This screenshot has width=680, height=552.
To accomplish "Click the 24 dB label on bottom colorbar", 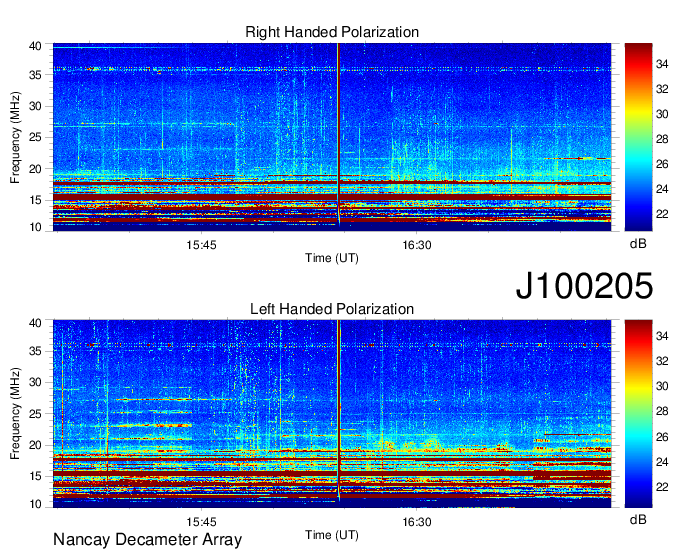I will coord(662,462).
